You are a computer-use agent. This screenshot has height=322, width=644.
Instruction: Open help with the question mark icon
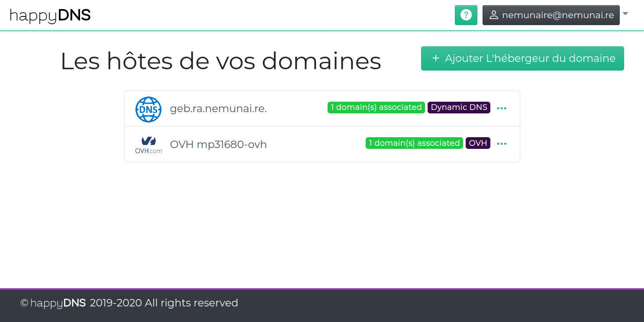point(466,15)
